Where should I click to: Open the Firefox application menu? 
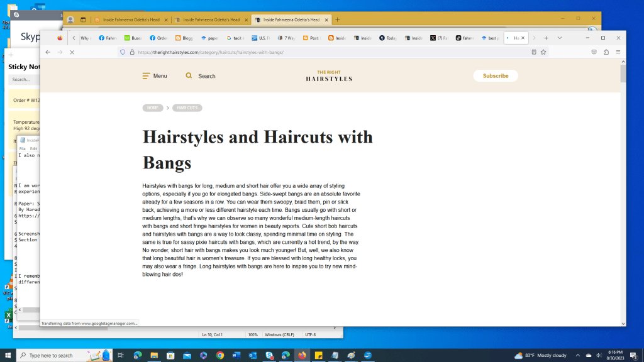point(618,52)
